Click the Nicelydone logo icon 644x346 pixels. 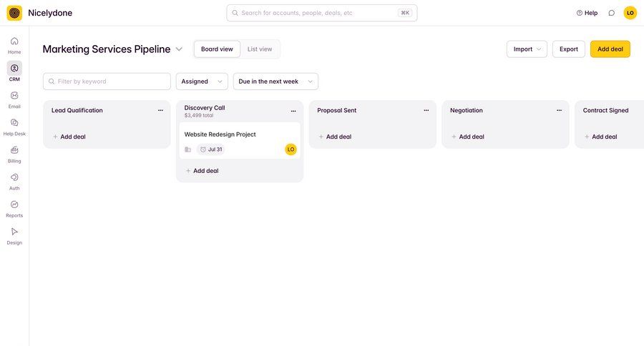(14, 13)
